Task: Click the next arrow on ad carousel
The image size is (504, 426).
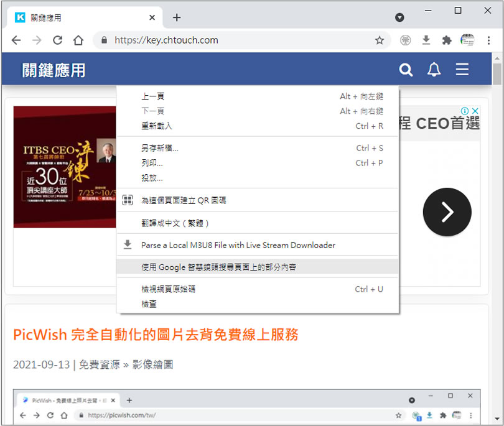Action: coord(447,213)
